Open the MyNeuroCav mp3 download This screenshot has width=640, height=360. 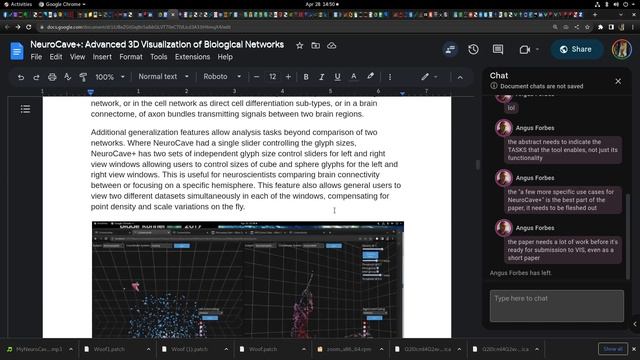[35, 349]
